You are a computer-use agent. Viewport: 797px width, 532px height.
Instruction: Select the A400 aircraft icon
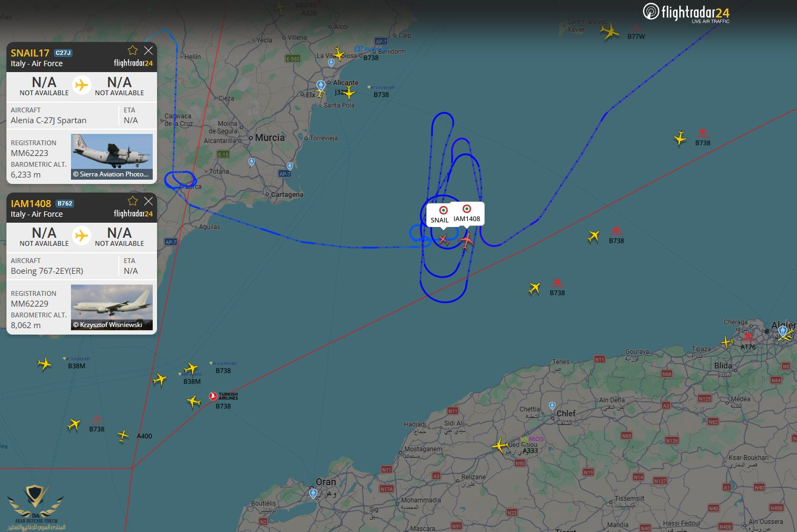[x=123, y=435]
